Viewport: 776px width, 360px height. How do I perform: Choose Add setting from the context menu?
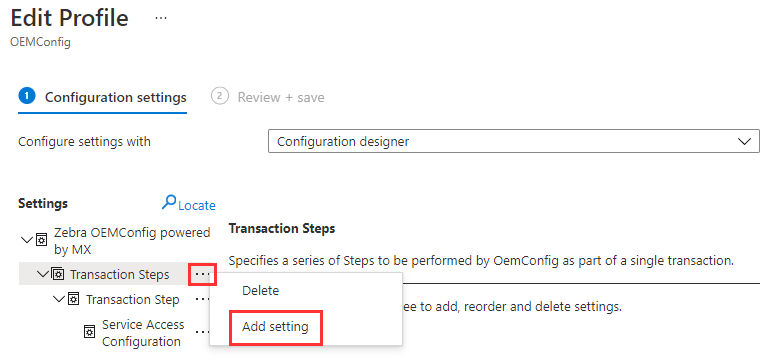[x=275, y=327]
